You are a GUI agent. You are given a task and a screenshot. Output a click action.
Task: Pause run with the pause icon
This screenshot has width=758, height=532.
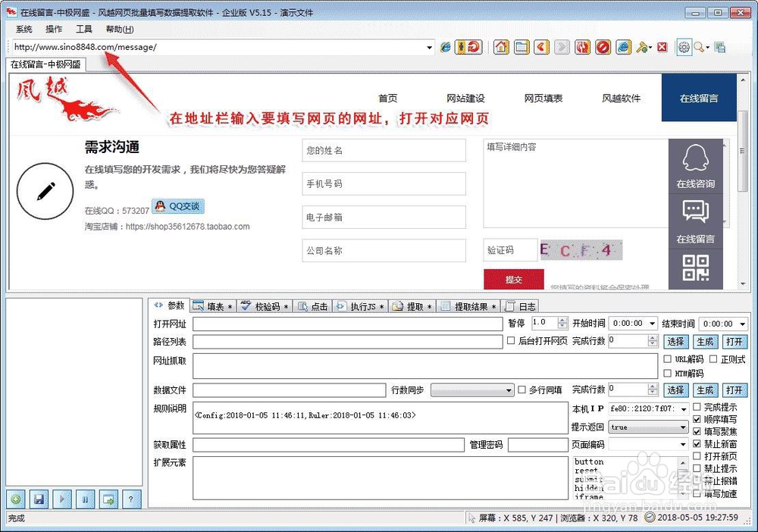[85, 499]
